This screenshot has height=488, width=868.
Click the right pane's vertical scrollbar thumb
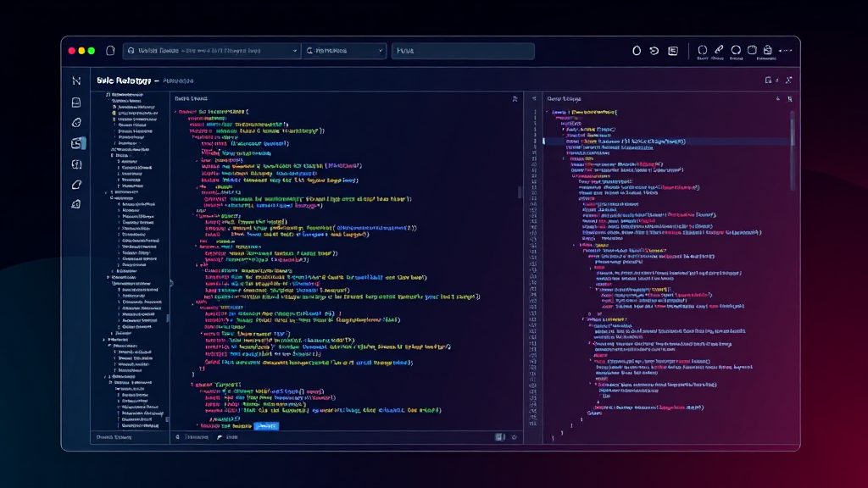coord(793,151)
